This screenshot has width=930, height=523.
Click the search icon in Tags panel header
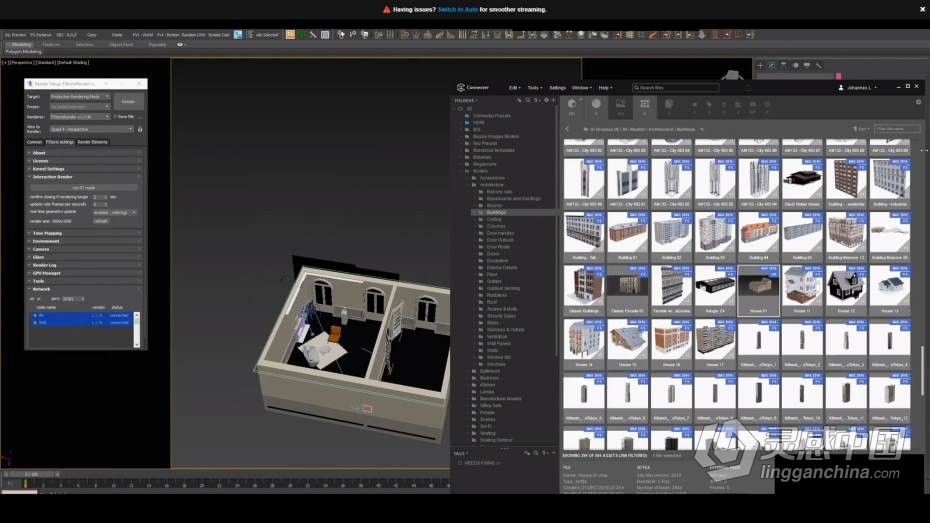[x=536, y=453]
